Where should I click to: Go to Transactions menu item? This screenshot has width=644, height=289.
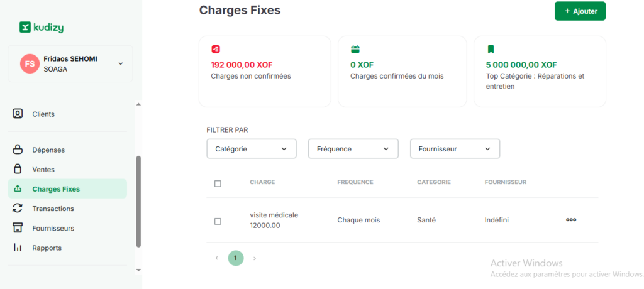[x=53, y=209]
